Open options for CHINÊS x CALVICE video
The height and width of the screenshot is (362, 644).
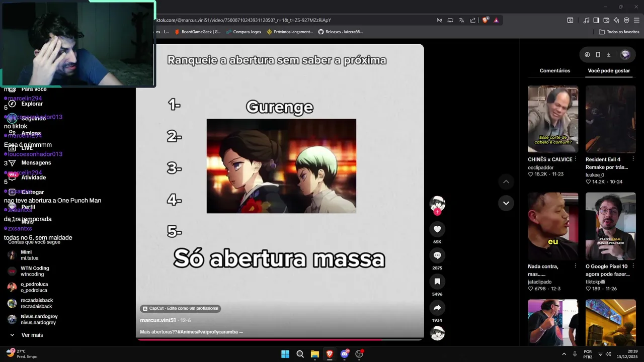coord(576,159)
